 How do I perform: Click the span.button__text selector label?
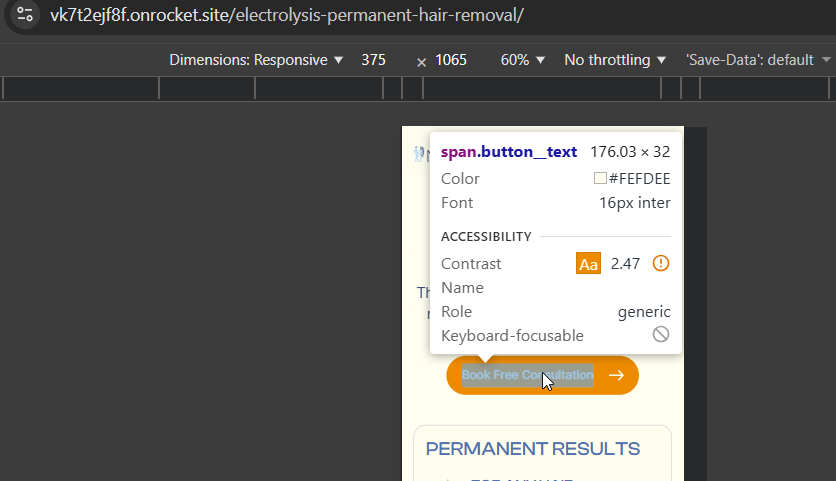click(509, 152)
